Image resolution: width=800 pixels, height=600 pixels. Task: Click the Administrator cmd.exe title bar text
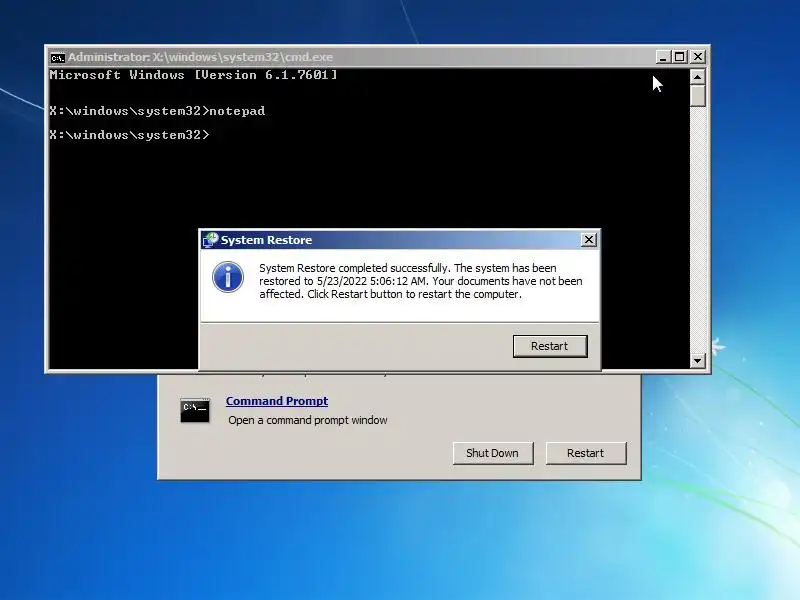[x=200, y=57]
